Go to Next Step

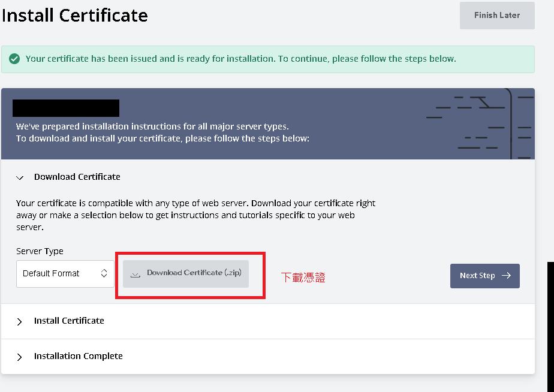point(484,276)
